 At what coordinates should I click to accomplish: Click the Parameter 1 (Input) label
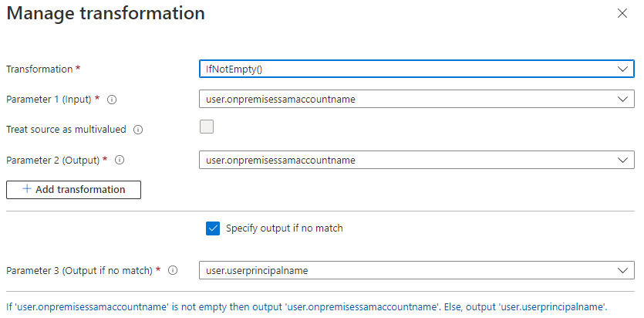click(x=49, y=99)
